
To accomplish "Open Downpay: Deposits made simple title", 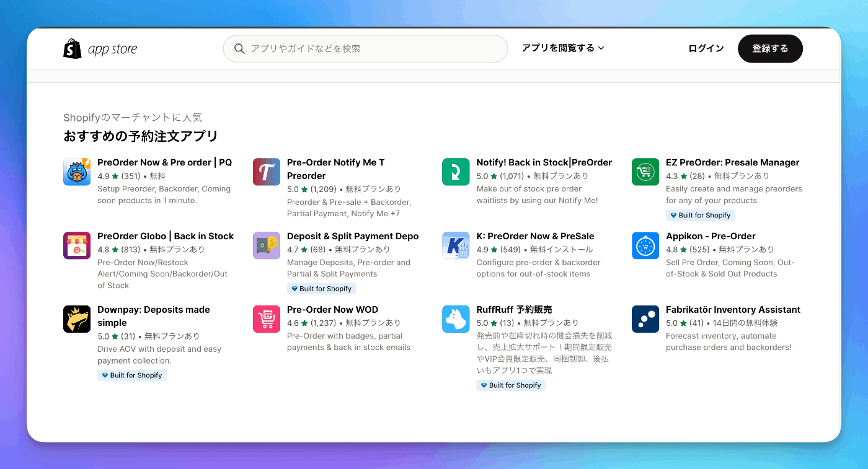I will click(x=154, y=316).
